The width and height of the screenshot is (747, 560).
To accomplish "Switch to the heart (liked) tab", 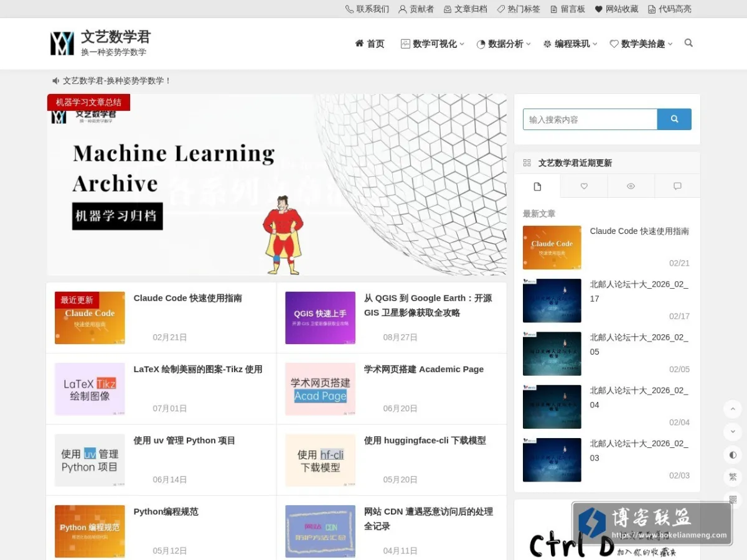I will (584, 186).
